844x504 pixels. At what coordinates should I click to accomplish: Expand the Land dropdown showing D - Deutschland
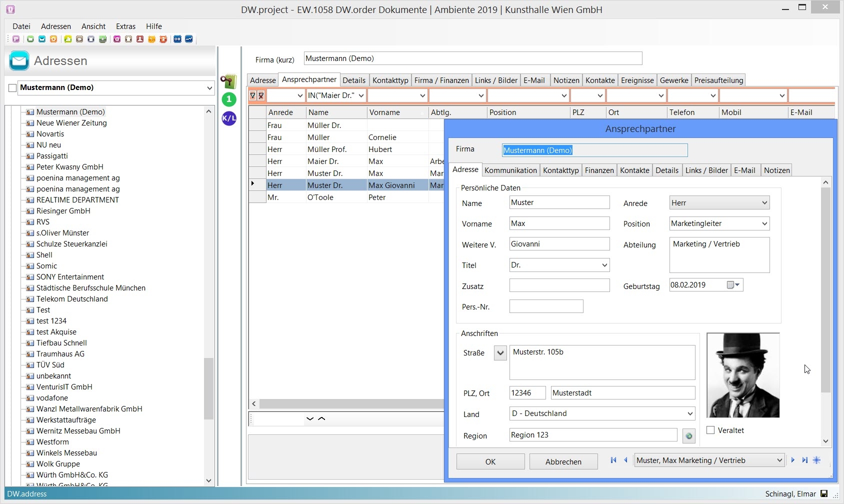click(x=689, y=413)
